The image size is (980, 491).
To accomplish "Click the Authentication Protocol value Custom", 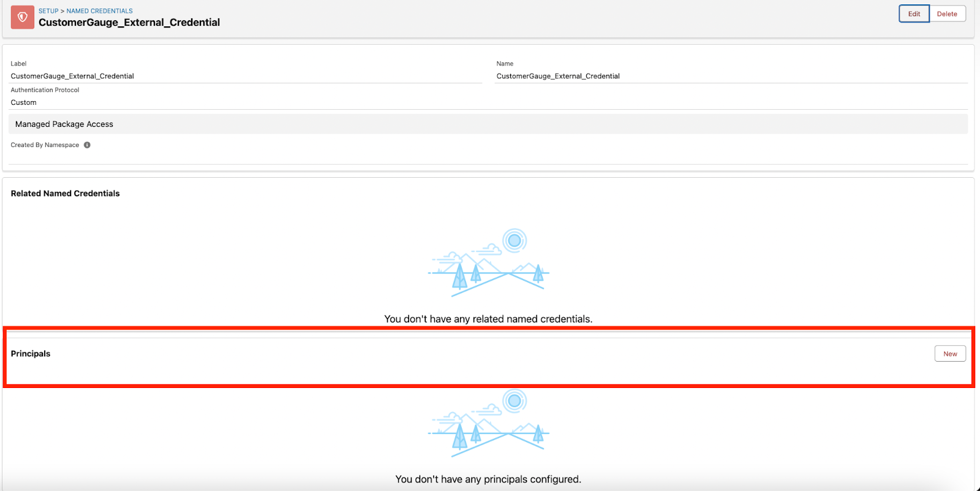I will point(23,102).
